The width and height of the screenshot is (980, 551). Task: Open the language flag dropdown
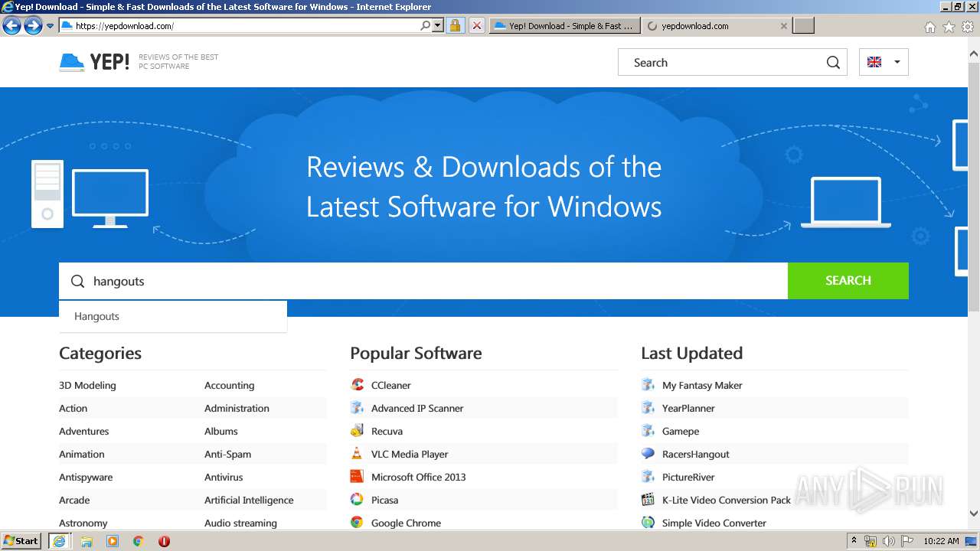pos(884,62)
